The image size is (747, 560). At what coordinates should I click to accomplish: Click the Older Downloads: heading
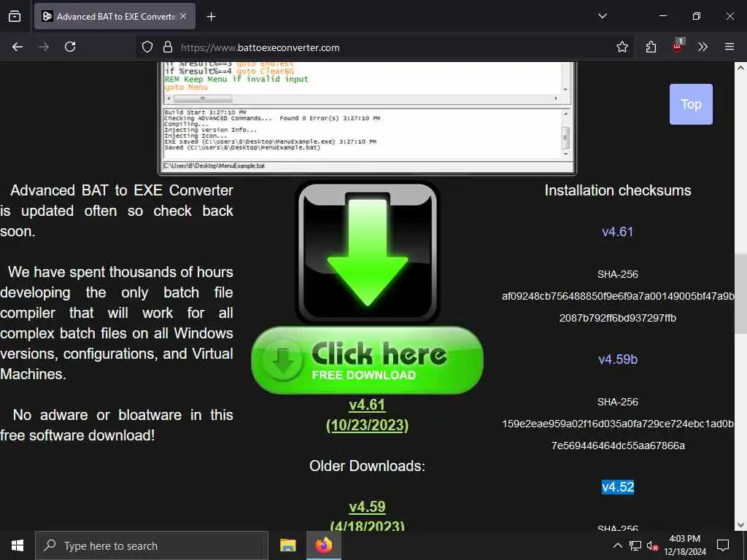[x=367, y=466]
